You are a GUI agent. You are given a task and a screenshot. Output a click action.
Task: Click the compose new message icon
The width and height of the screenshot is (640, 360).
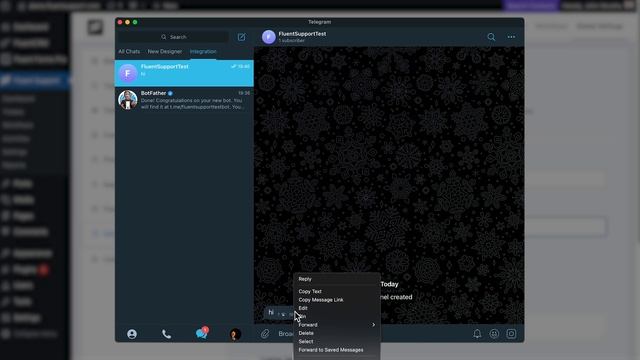pos(242,37)
